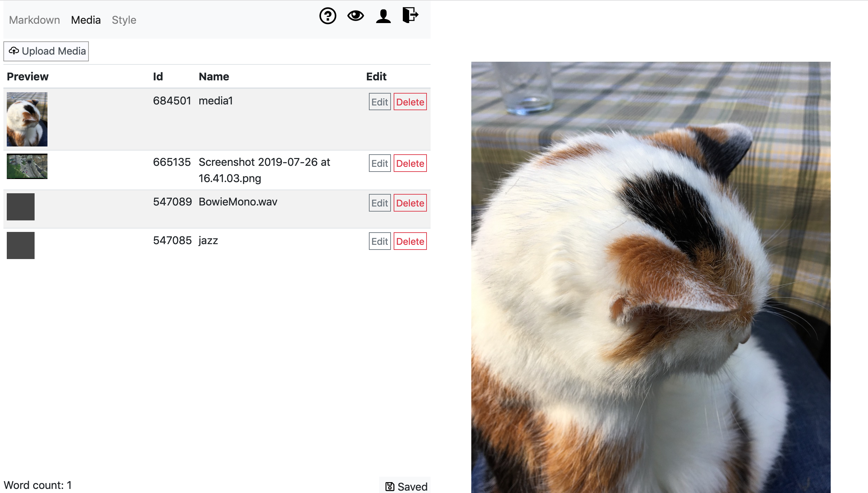Select the Media tab
Screen dimensions: 868x493
tap(86, 20)
